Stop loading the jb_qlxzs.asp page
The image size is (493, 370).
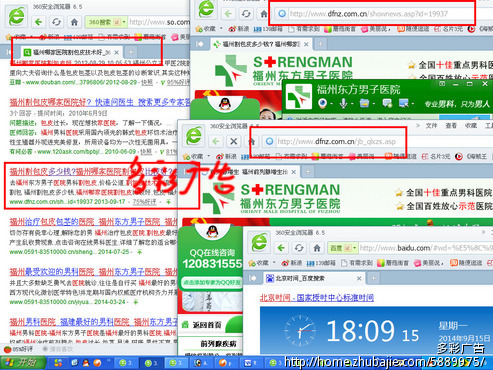[234, 141]
